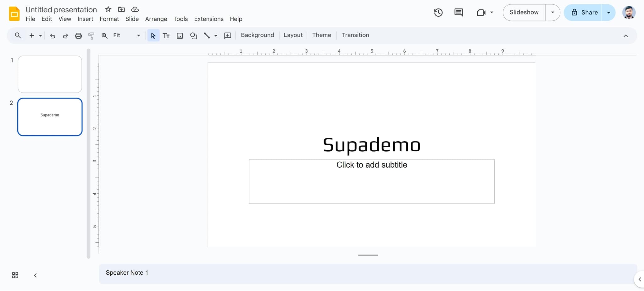Choose the shape tool icon
The width and height of the screenshot is (644, 291).
[x=193, y=35]
